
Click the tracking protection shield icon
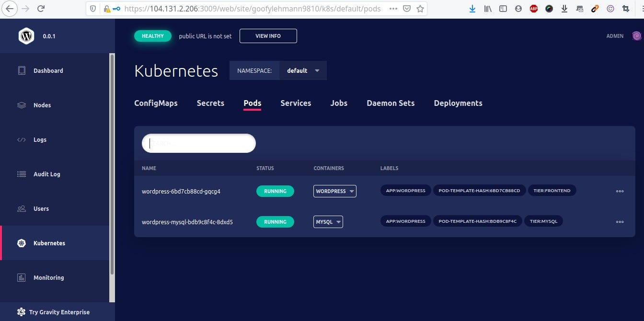coord(93,9)
